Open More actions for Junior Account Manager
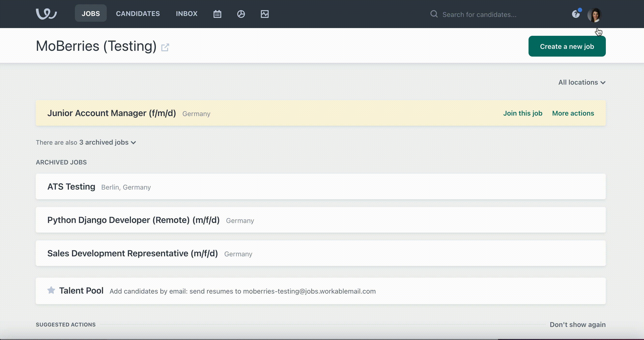 pyautogui.click(x=573, y=113)
